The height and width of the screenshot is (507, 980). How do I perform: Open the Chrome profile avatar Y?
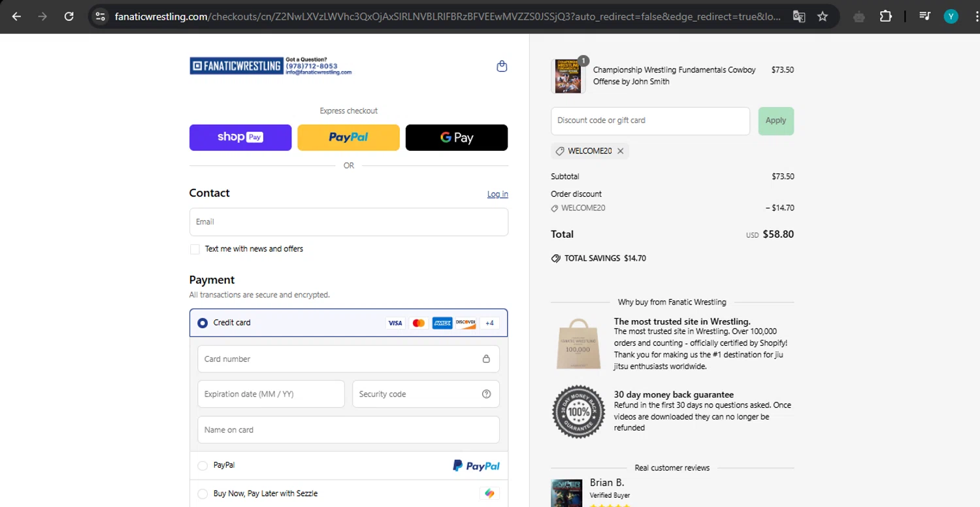pos(951,16)
